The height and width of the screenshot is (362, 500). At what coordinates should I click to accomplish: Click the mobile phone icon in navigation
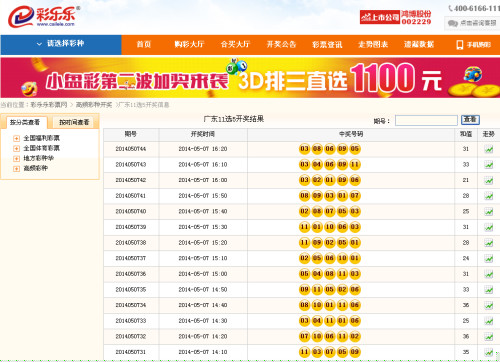(460, 45)
